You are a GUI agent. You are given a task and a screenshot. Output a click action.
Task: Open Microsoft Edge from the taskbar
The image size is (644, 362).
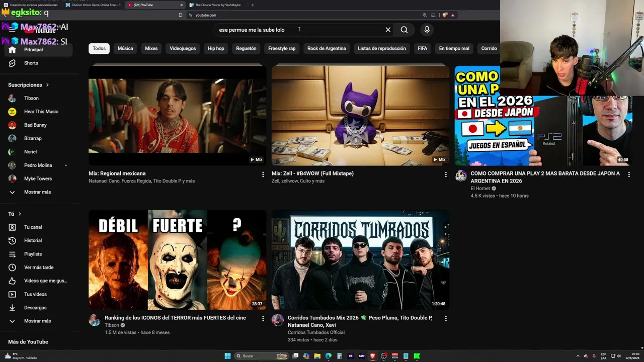point(329,356)
